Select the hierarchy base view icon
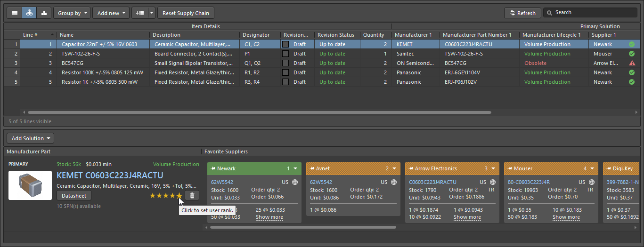The height and width of the screenshot is (247, 644). pos(30,13)
